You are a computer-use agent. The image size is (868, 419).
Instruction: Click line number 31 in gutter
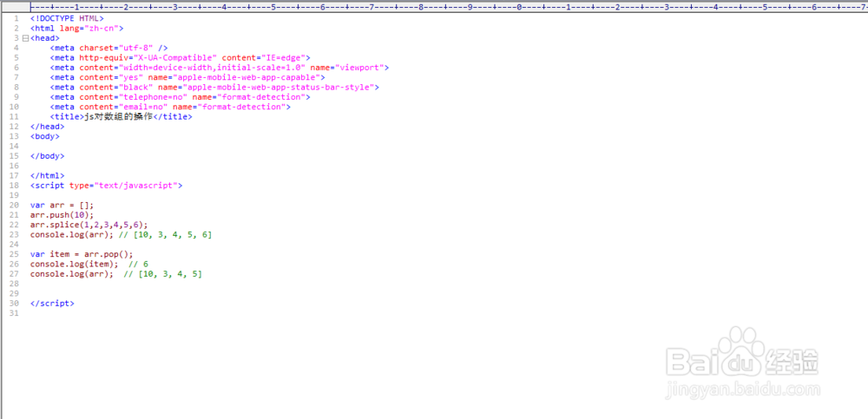click(15, 313)
